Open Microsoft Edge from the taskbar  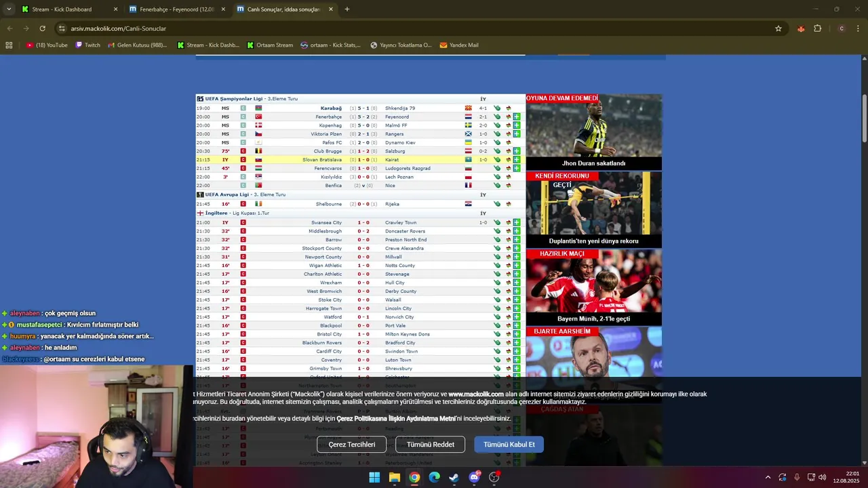[x=435, y=477]
